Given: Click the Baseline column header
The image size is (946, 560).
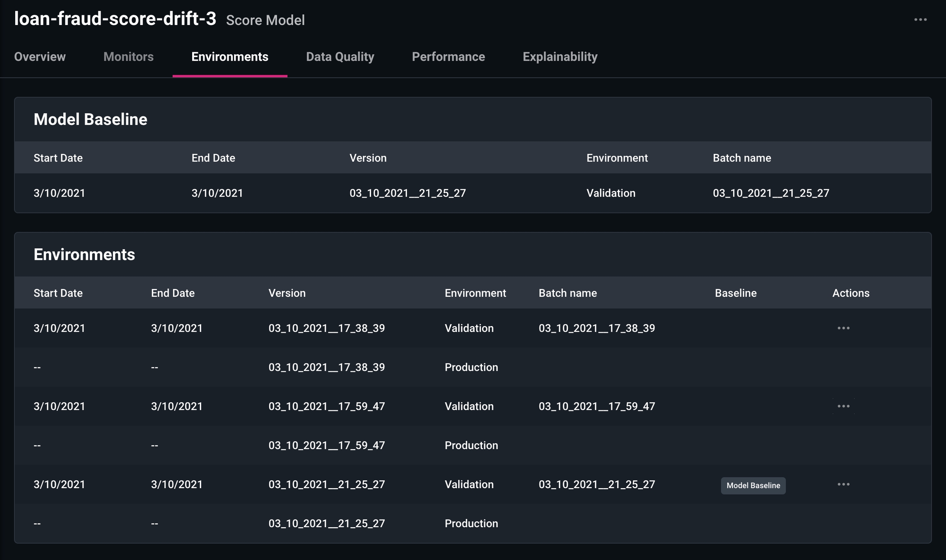Looking at the screenshot, I should pos(735,293).
